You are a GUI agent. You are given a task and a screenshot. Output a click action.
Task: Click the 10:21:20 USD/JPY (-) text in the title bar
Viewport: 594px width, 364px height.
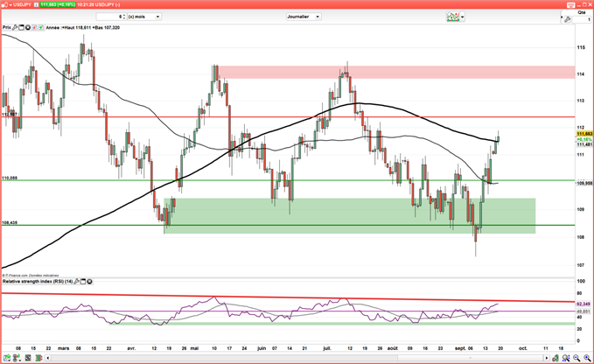(x=99, y=4)
